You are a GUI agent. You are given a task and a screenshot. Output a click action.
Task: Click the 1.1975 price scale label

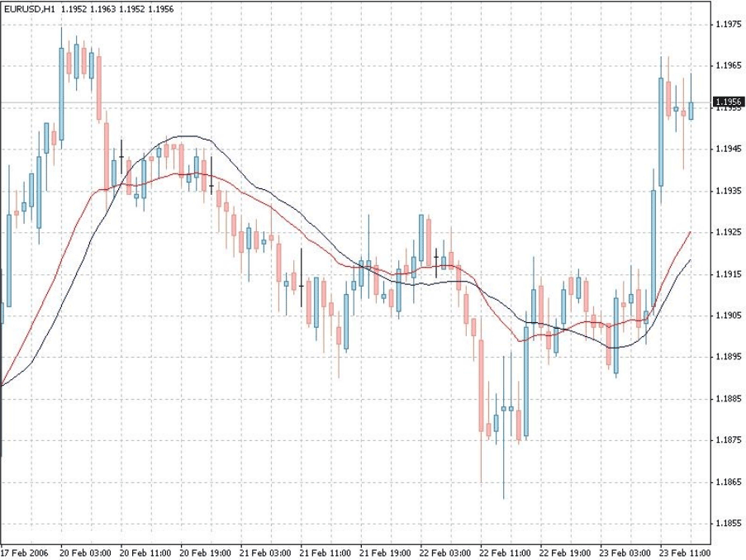pos(729,24)
